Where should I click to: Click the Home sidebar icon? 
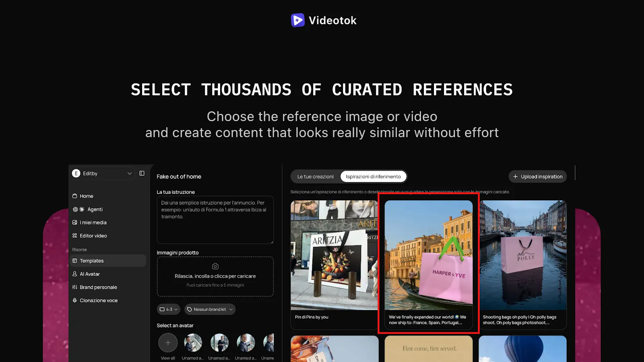[74, 196]
